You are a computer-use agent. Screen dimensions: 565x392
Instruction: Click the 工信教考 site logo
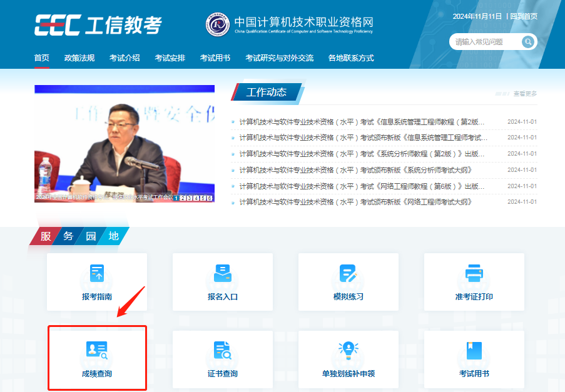tap(98, 25)
